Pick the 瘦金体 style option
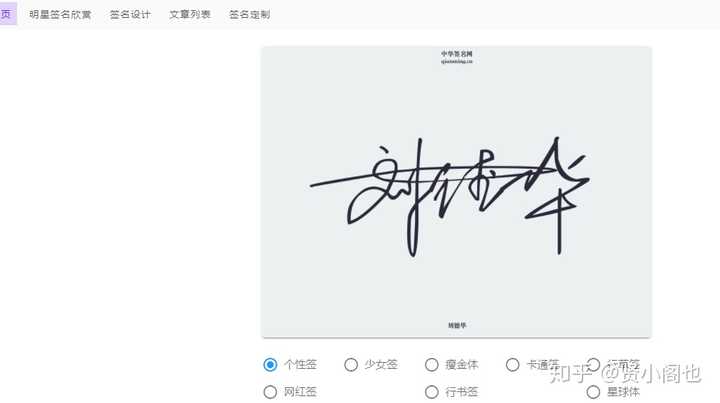 (x=432, y=364)
